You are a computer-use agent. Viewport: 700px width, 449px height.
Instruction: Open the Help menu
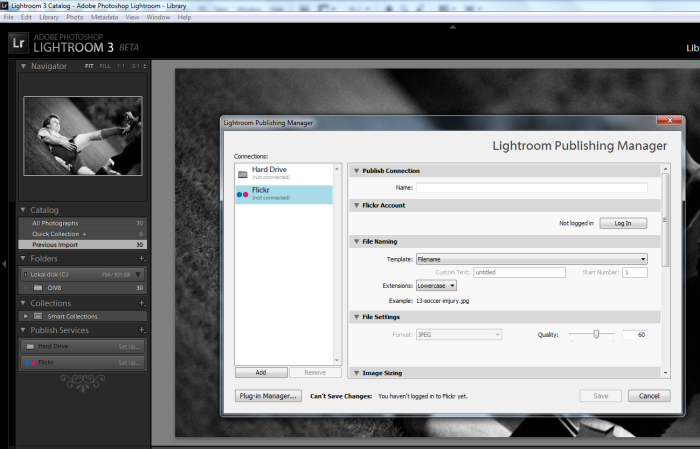(184, 17)
